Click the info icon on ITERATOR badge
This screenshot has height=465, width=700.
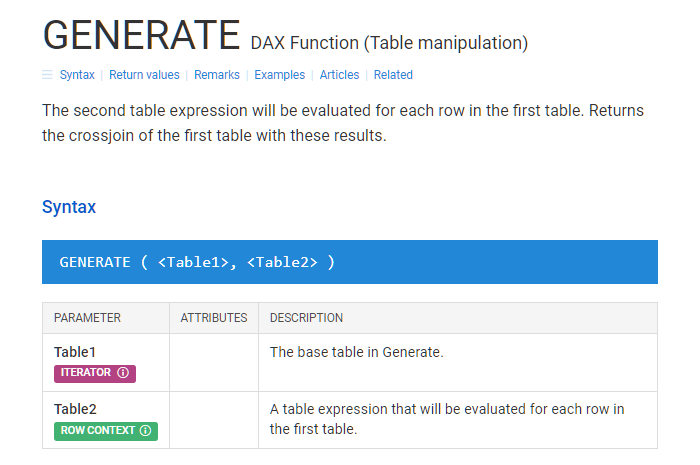[x=123, y=373]
